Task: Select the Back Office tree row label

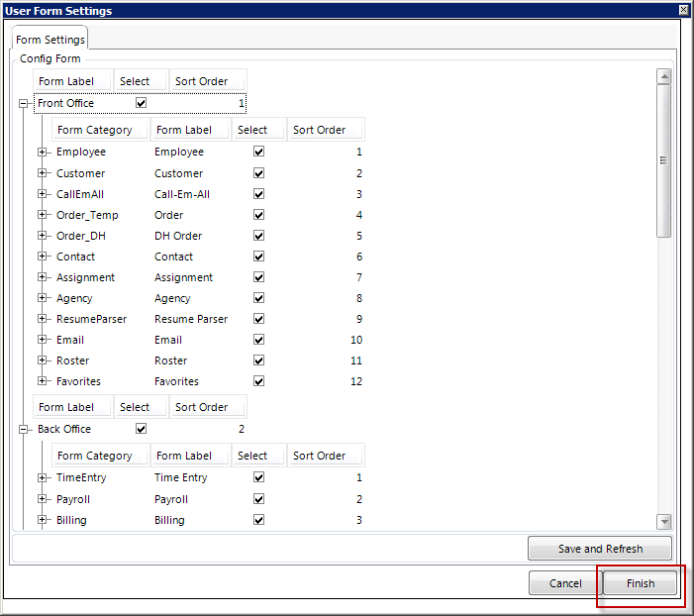Action: pyautogui.click(x=64, y=429)
